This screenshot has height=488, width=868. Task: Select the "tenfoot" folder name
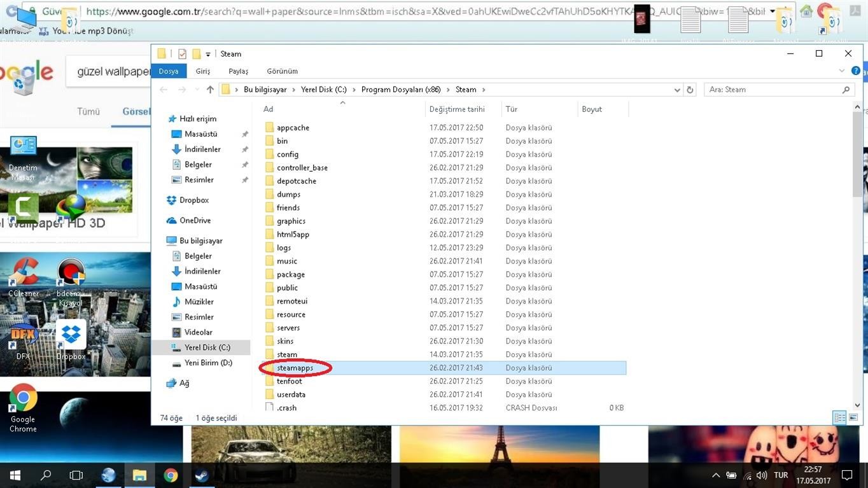coord(290,381)
